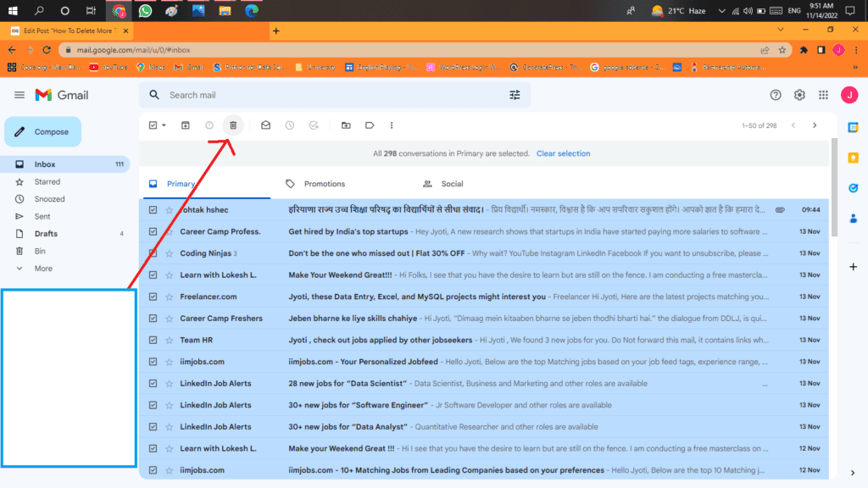
Task: Bookmark this page with star icon
Action: tap(782, 50)
